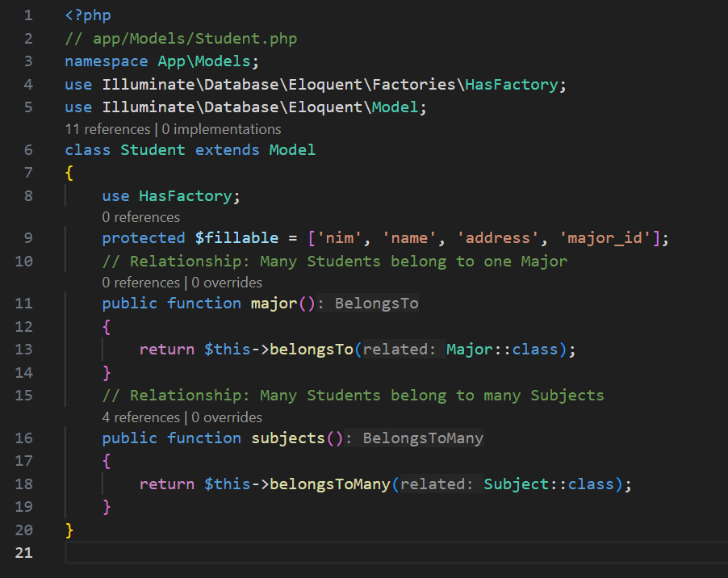Click Subject in the Subject::class argument
The image size is (728, 578).
(x=517, y=484)
